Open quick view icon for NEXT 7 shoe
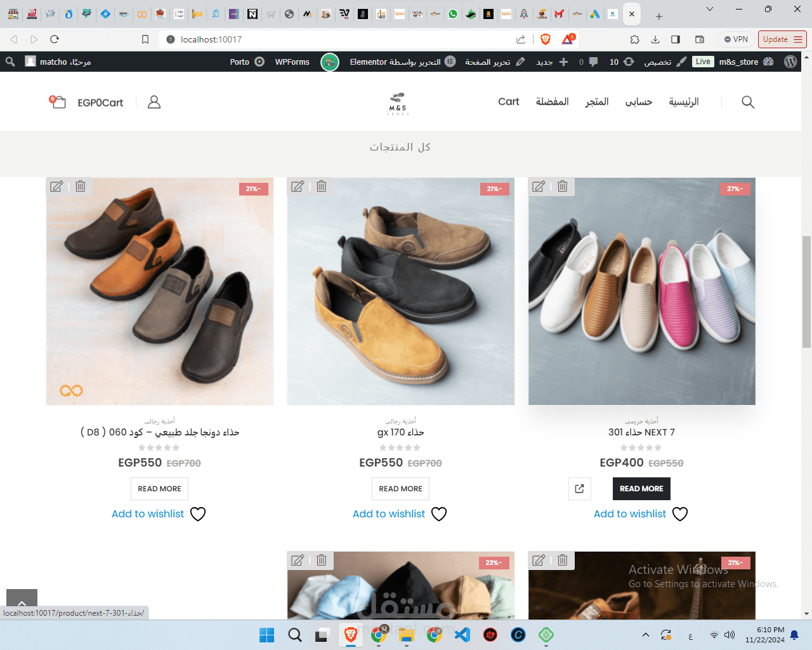812x650 pixels. [580, 489]
